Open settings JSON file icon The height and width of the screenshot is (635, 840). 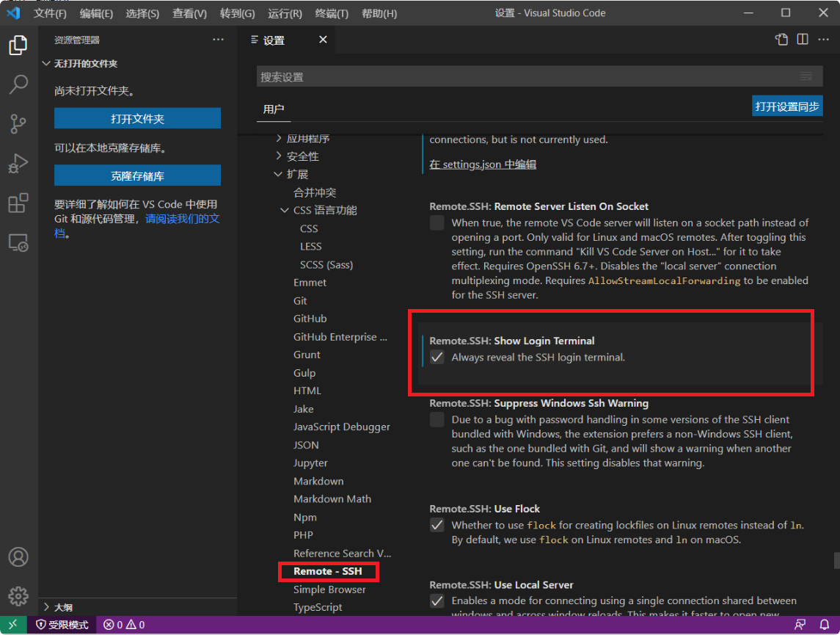coord(781,40)
